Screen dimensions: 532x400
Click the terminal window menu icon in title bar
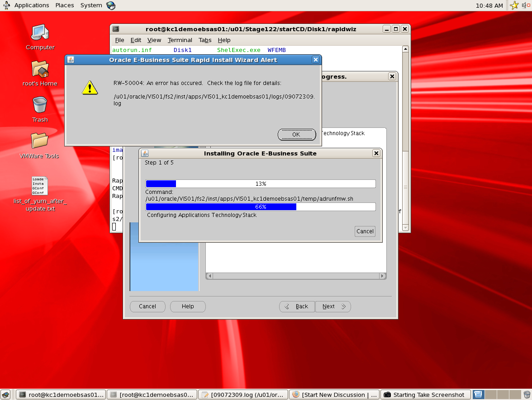116,29
